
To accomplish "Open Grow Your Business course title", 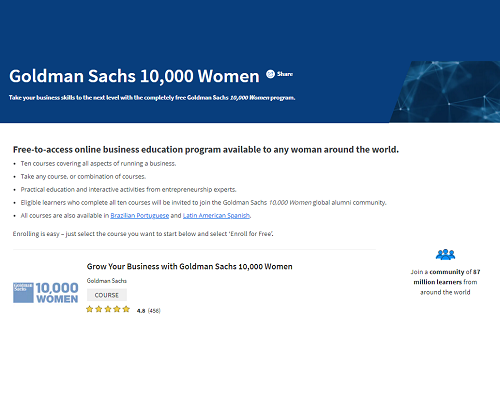I will pos(189,267).
